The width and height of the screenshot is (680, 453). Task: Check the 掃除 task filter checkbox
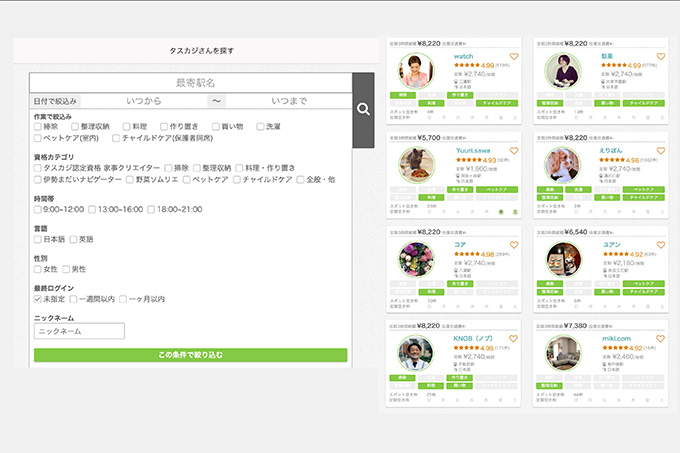[x=38, y=128]
